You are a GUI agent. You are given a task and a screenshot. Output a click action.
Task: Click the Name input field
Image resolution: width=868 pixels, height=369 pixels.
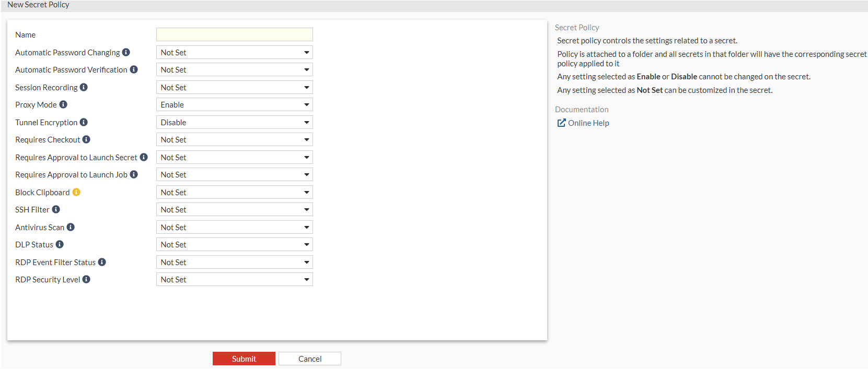tap(235, 34)
